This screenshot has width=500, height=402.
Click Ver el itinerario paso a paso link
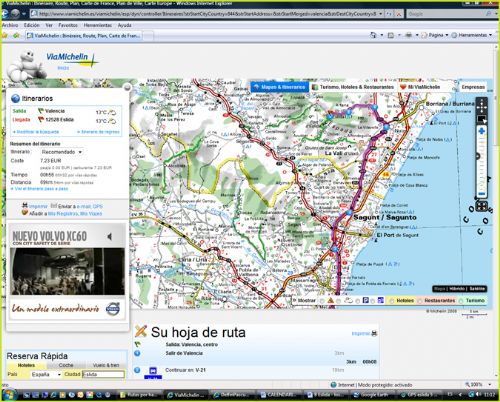point(40,189)
